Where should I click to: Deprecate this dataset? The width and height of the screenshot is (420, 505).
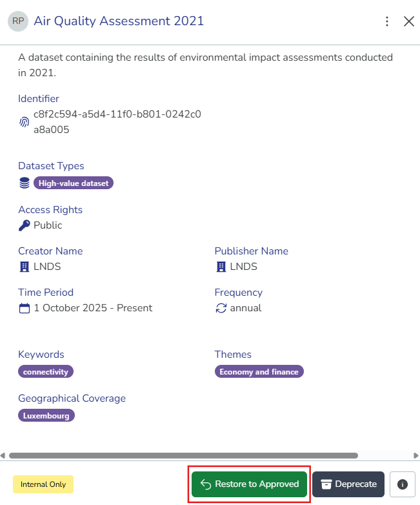[x=348, y=484]
